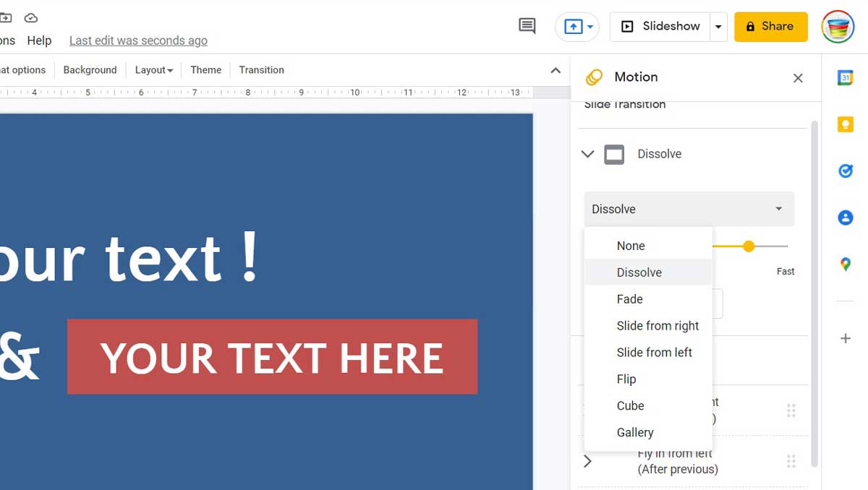The height and width of the screenshot is (490, 868).
Task: Open the Last edit was seconds ago link
Action: [x=137, y=40]
